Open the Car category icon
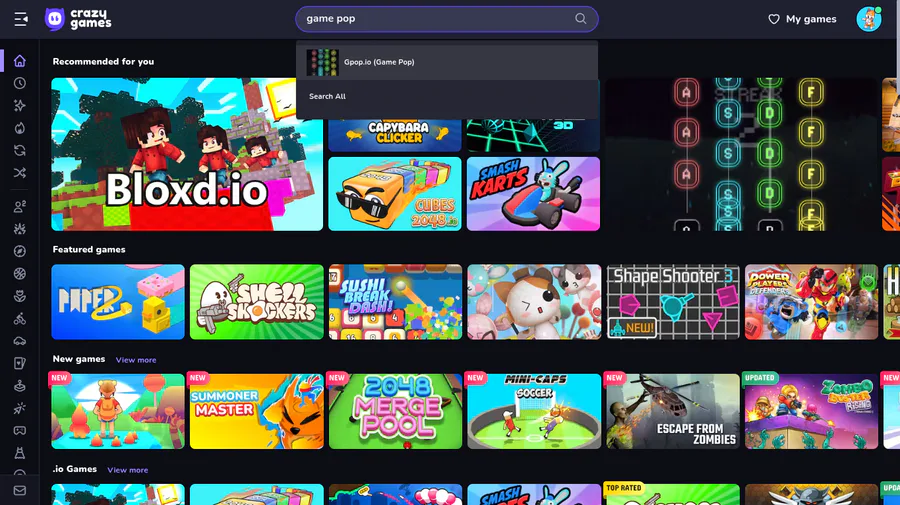Screen dimensions: 900x505 coord(20,341)
